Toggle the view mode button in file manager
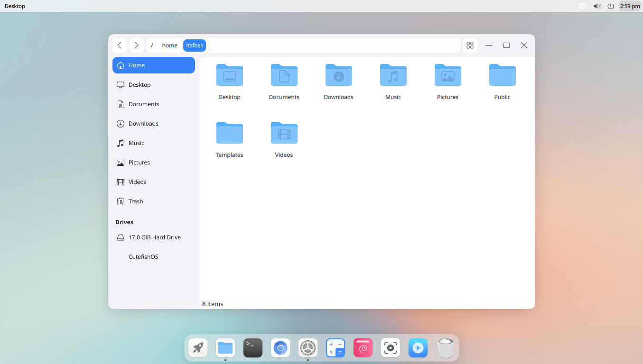 click(470, 45)
